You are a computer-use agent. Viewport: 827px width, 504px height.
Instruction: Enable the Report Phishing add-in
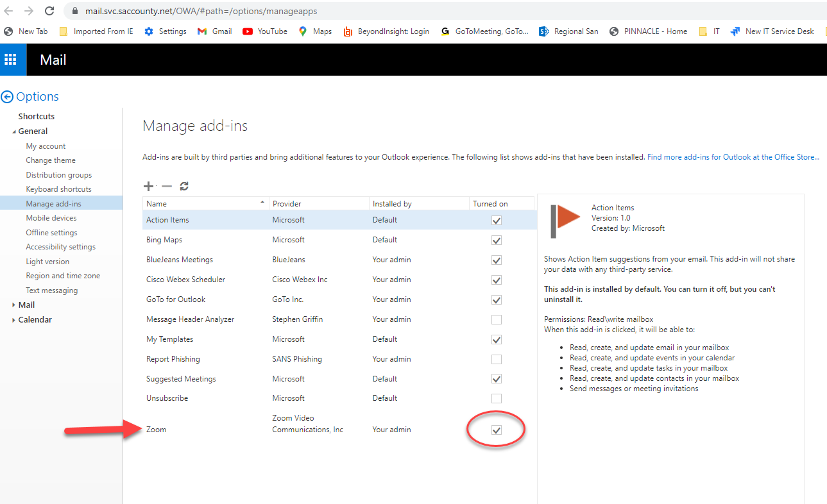[x=496, y=359]
